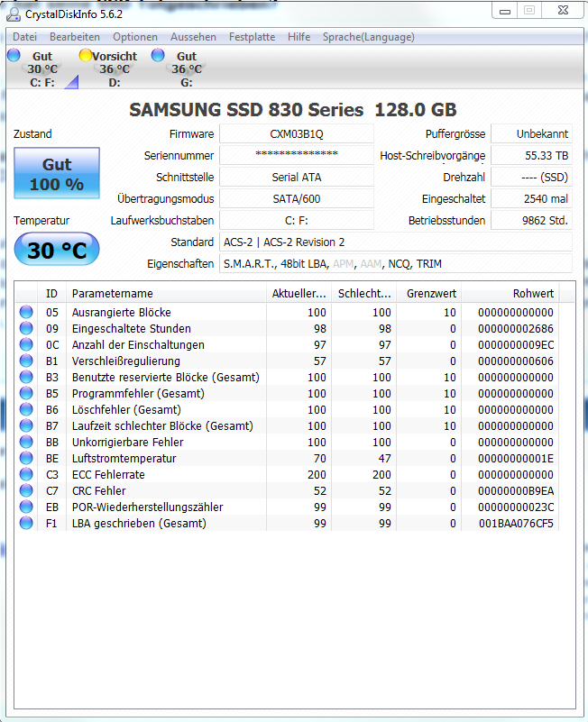Viewport: 588px width, 722px height.
Task: Click the status orb of Unkorrigierbare Fehler row
Action: pyautogui.click(x=26, y=442)
